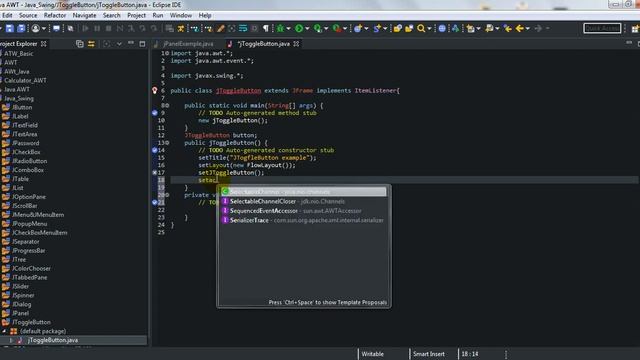This screenshot has height=360, width=640.
Task: Click the Coverage run icon
Action: 318,29
